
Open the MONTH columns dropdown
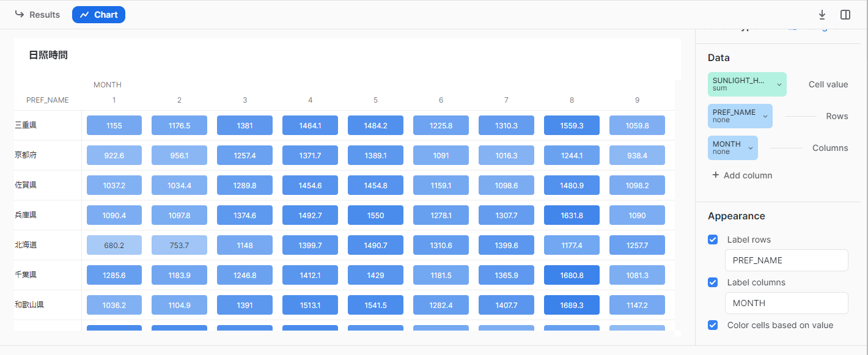point(732,148)
